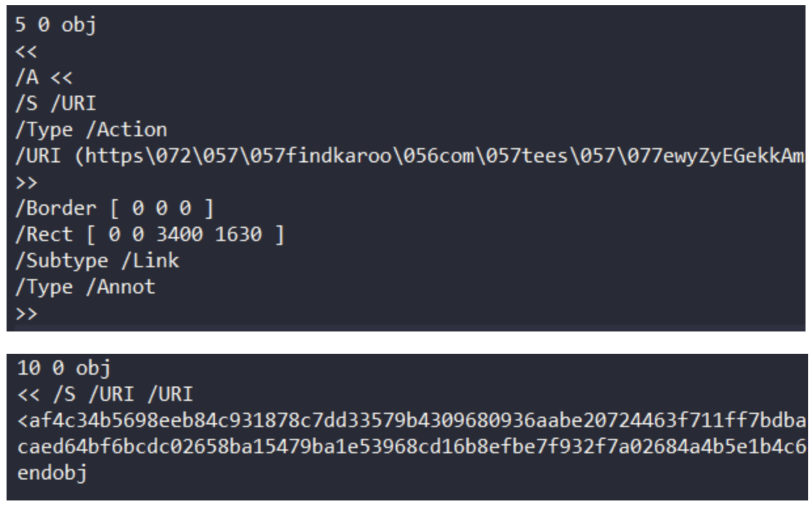
Task: Click the hex line starting "caed64bf"
Action: [406, 447]
